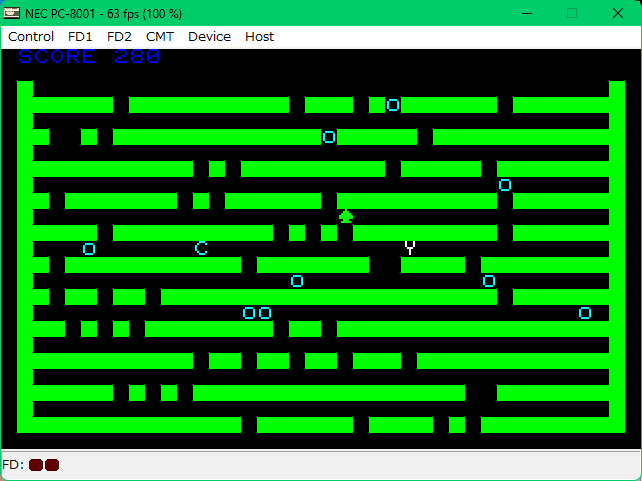The height and width of the screenshot is (481, 642).
Task: Open the Control menu
Action: click(x=31, y=37)
